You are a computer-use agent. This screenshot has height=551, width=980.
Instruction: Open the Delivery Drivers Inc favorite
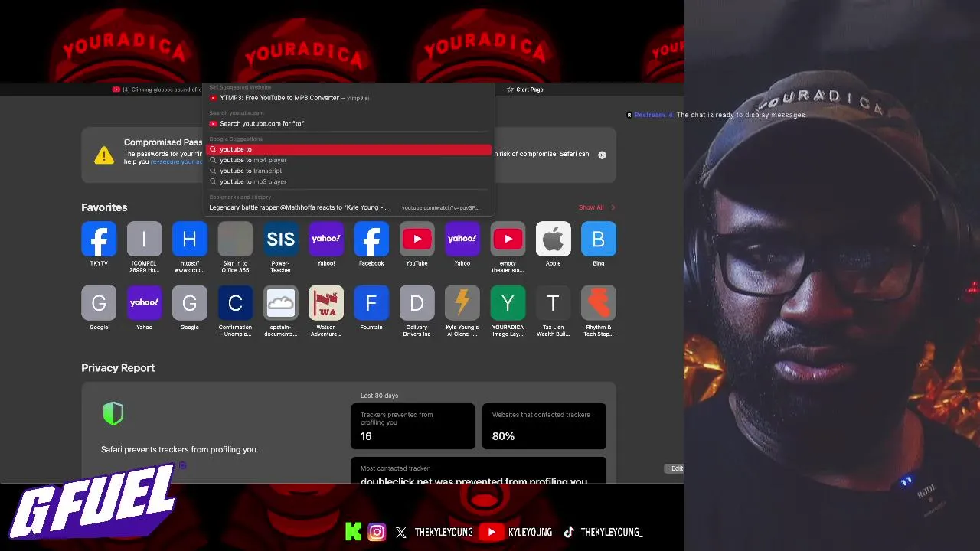(416, 303)
